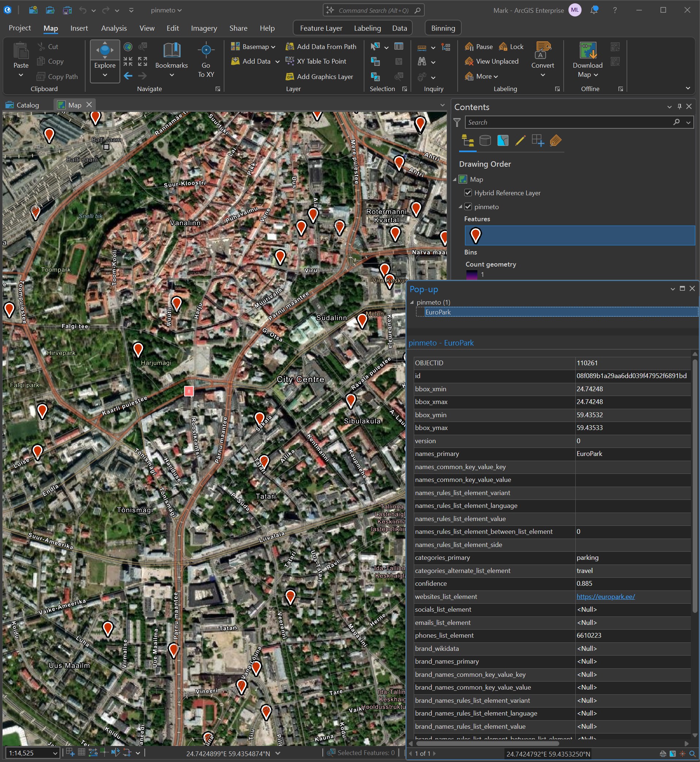The image size is (700, 762).
Task: Click the Open project folder icon
Action: coord(50,10)
